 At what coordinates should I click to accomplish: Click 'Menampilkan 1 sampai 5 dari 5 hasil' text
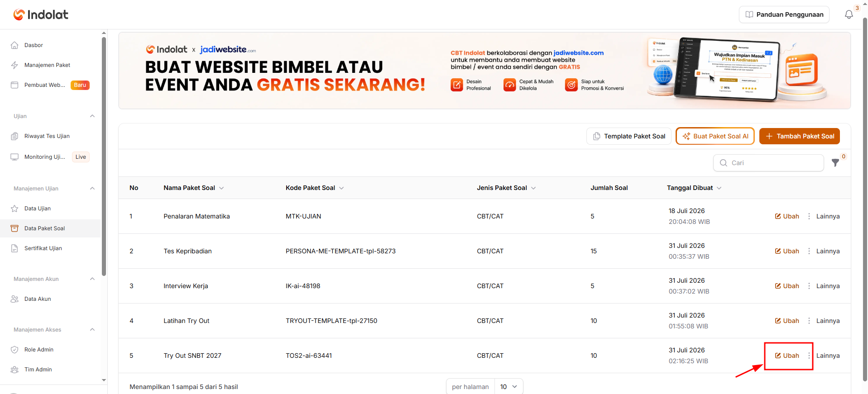(x=184, y=387)
